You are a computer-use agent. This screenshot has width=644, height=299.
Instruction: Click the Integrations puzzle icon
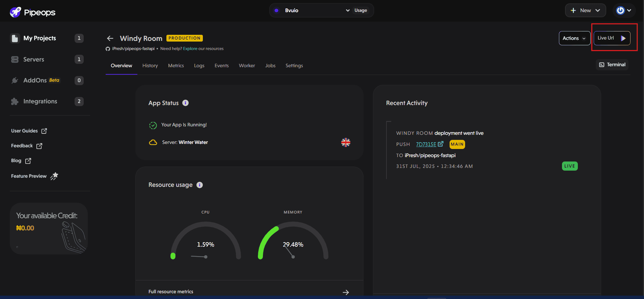click(15, 101)
